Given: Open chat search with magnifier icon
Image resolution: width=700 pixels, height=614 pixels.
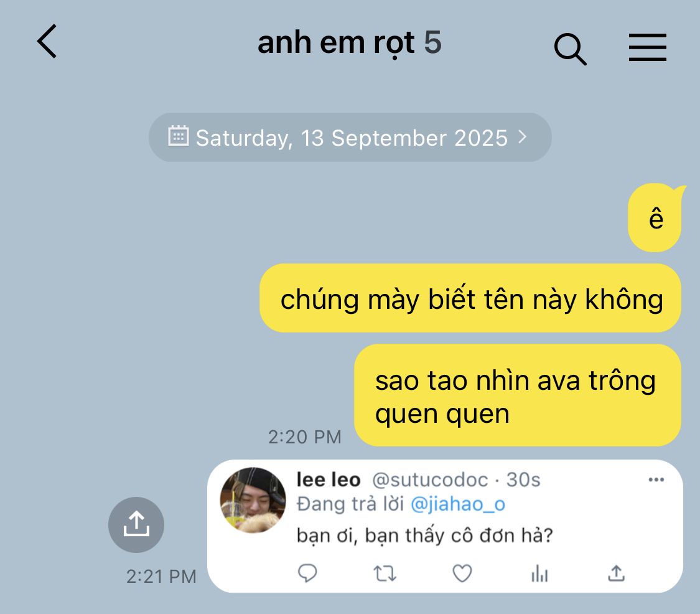Looking at the screenshot, I should point(570,49).
